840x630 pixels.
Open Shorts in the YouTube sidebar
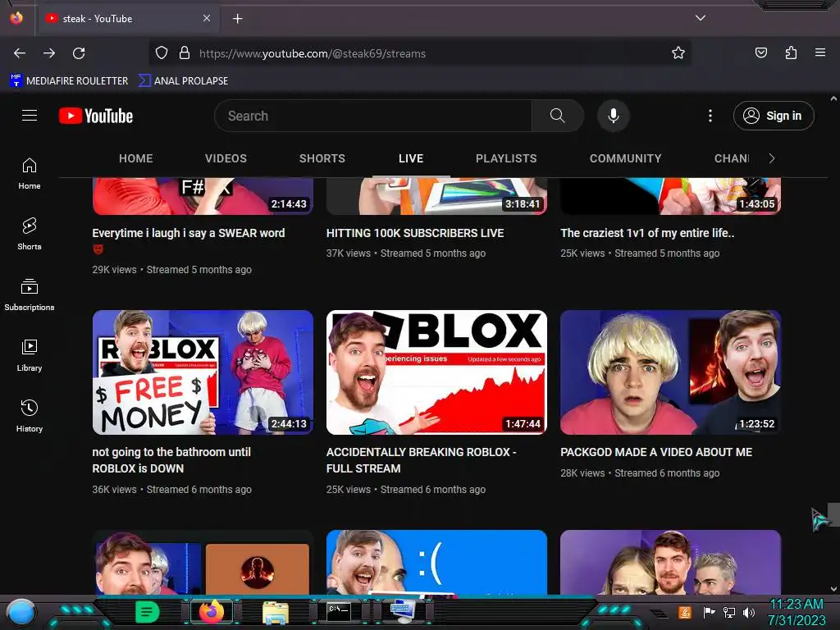[30, 235]
